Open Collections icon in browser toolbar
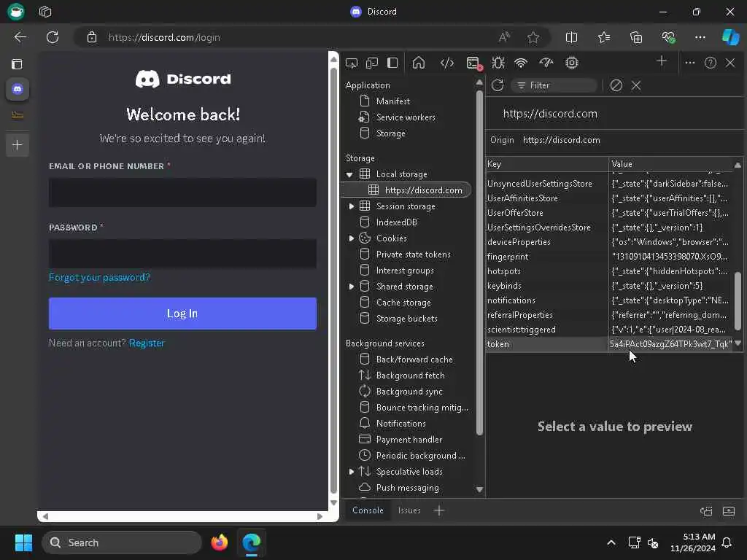The height and width of the screenshot is (560, 747). tap(636, 37)
